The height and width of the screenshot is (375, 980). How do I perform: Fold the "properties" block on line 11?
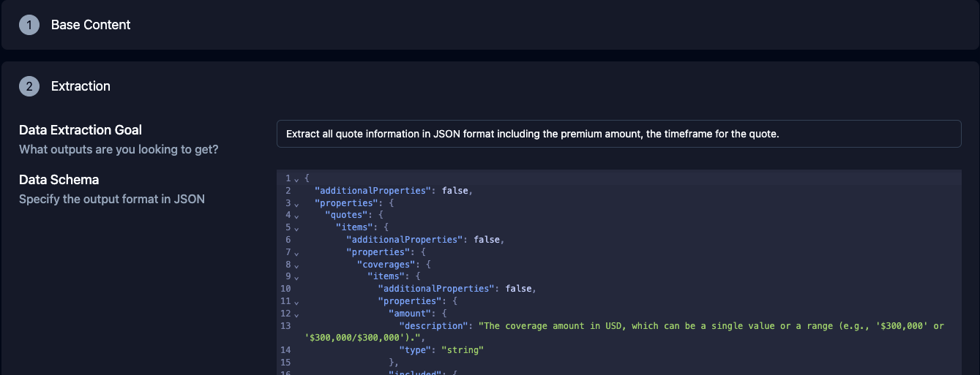(x=296, y=302)
